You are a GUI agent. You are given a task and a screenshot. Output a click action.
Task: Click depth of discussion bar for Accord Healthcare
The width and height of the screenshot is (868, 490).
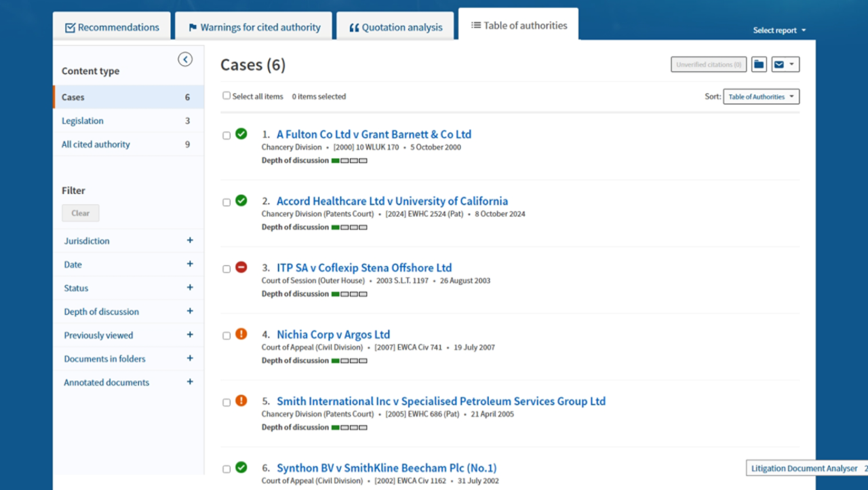point(349,227)
